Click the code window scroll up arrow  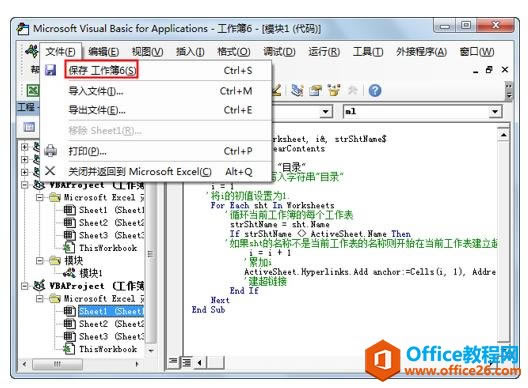point(503,135)
